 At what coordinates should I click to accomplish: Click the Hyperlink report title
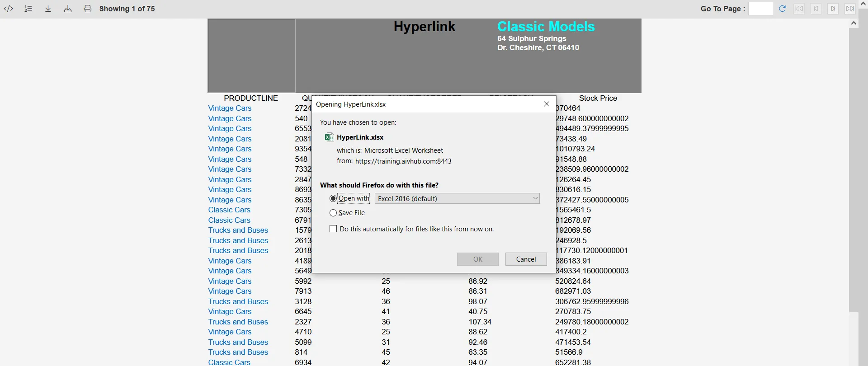[425, 27]
